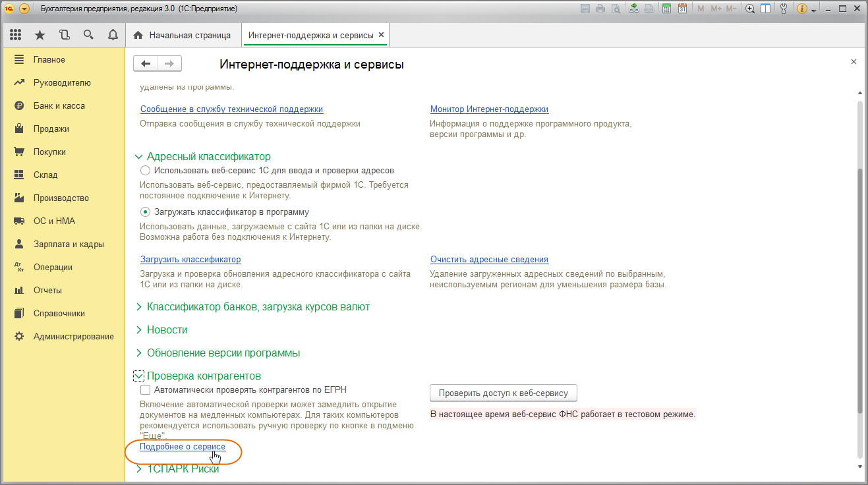
Task: Click the forward arrow navigation button
Action: click(x=169, y=63)
